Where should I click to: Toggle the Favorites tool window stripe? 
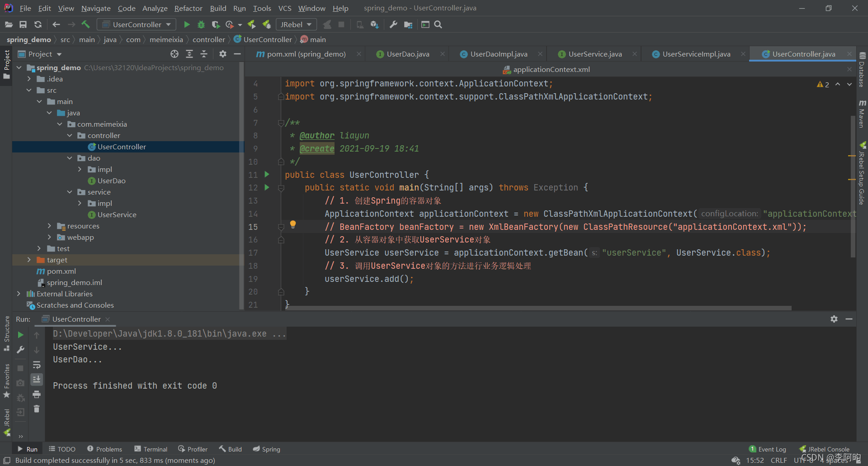[x=6, y=381]
